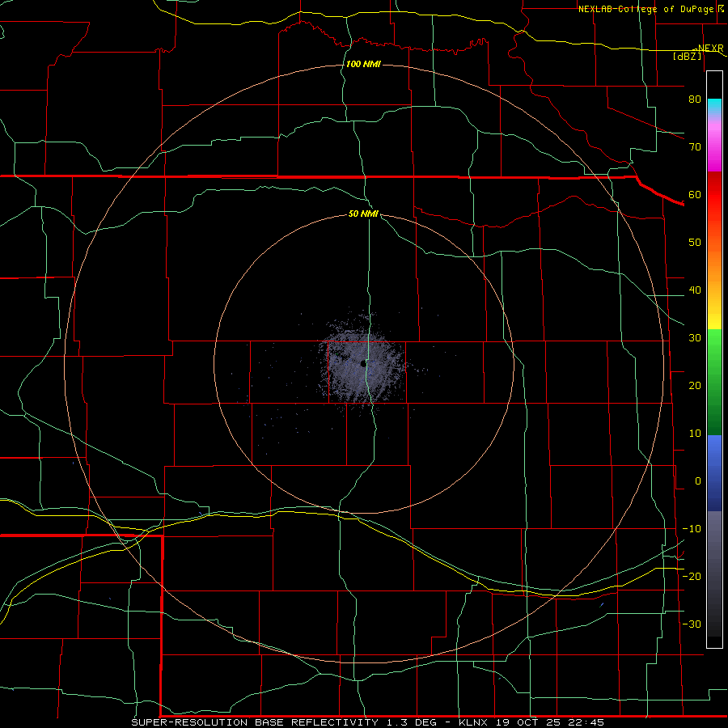Click the 70 value on reflectivity scale

(695, 146)
